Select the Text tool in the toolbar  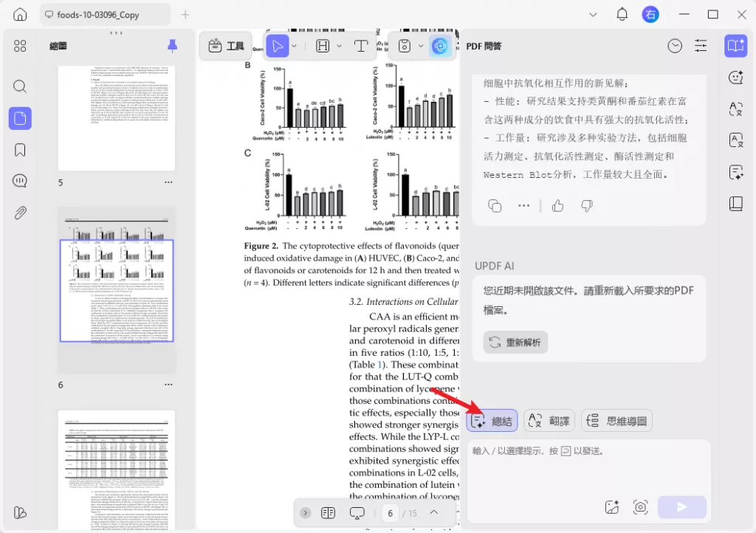click(361, 45)
